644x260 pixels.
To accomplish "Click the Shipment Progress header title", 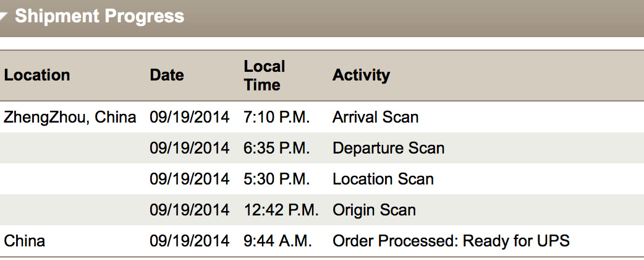I will point(100,17).
